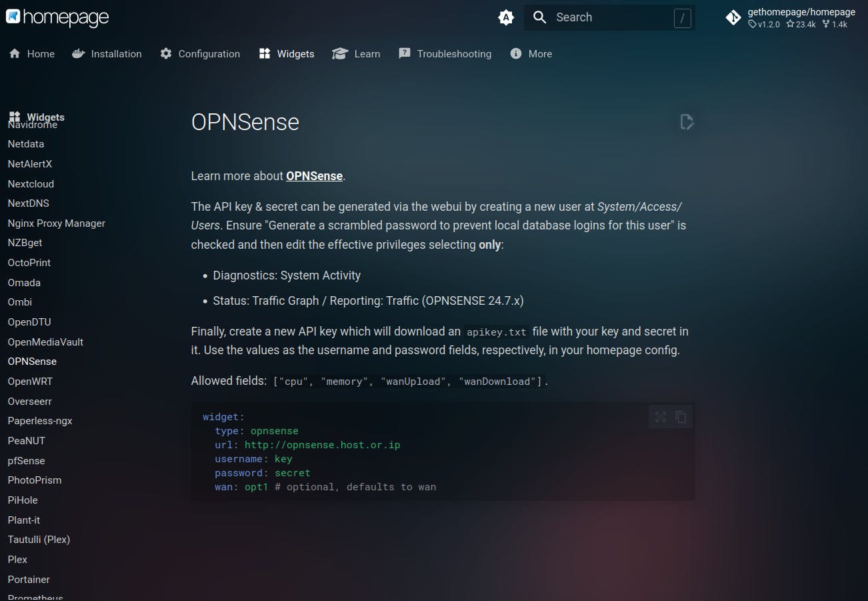Screen dimensions: 868x601
Task: Select OpenDTU in the sidebar list
Action: point(29,322)
